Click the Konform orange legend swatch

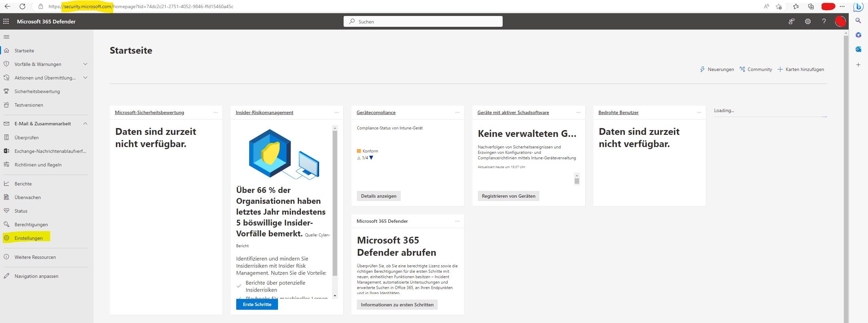click(x=359, y=151)
